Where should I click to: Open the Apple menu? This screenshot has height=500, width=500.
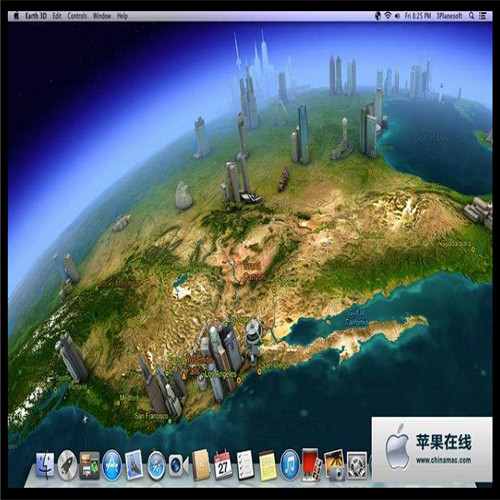click(16, 16)
